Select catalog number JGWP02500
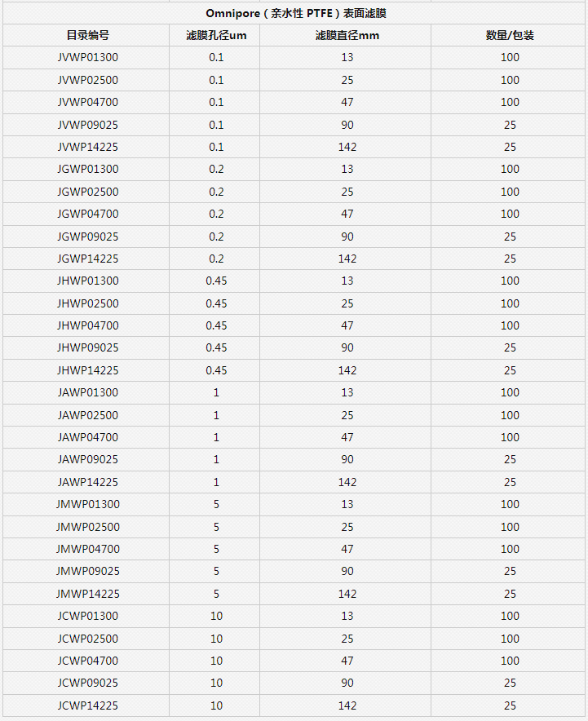The image size is (588, 721). (88, 192)
